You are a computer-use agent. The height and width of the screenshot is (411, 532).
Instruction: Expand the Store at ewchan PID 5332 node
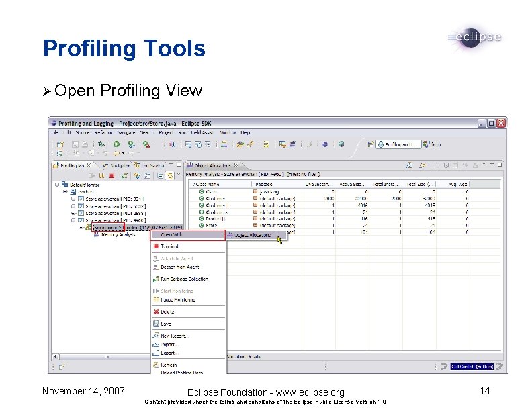[x=73, y=206]
